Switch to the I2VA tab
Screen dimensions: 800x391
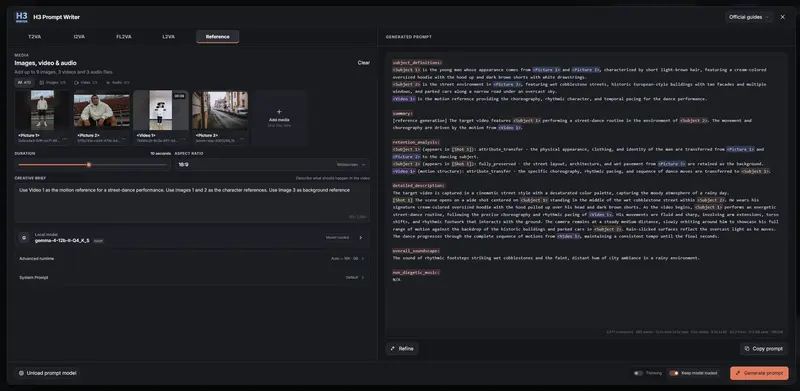coord(79,37)
